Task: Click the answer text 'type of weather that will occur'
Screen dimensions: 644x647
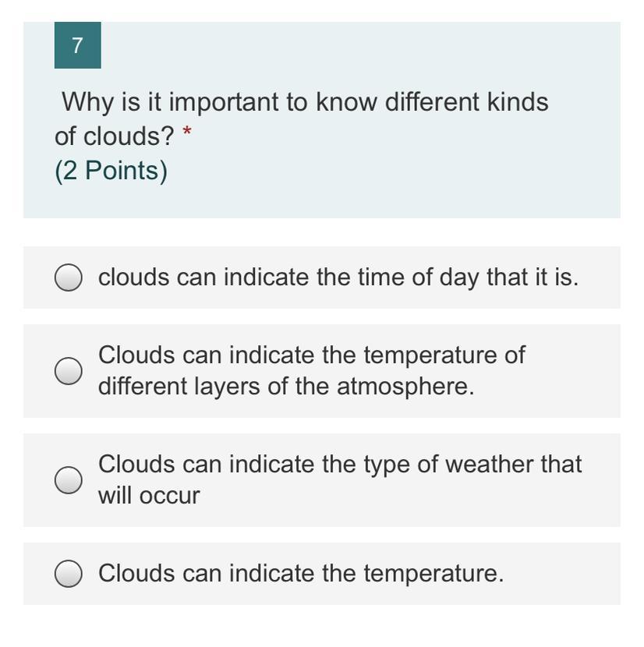Action: coord(339,479)
